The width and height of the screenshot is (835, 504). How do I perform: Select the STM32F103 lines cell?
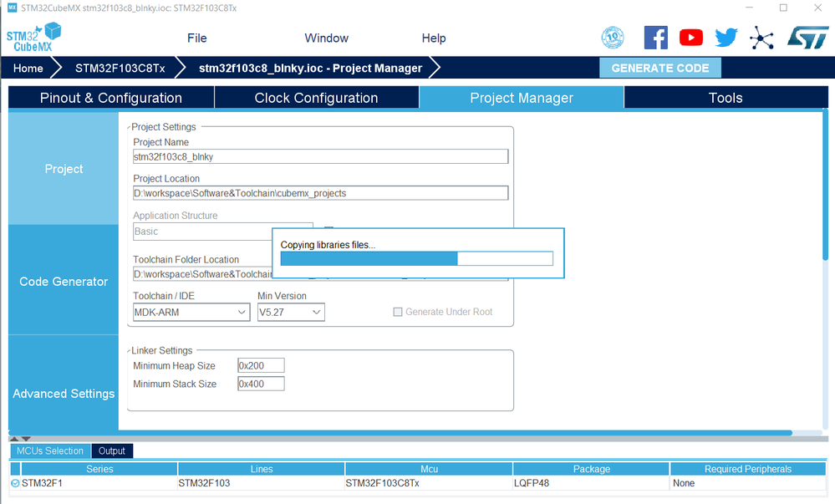coord(262,483)
